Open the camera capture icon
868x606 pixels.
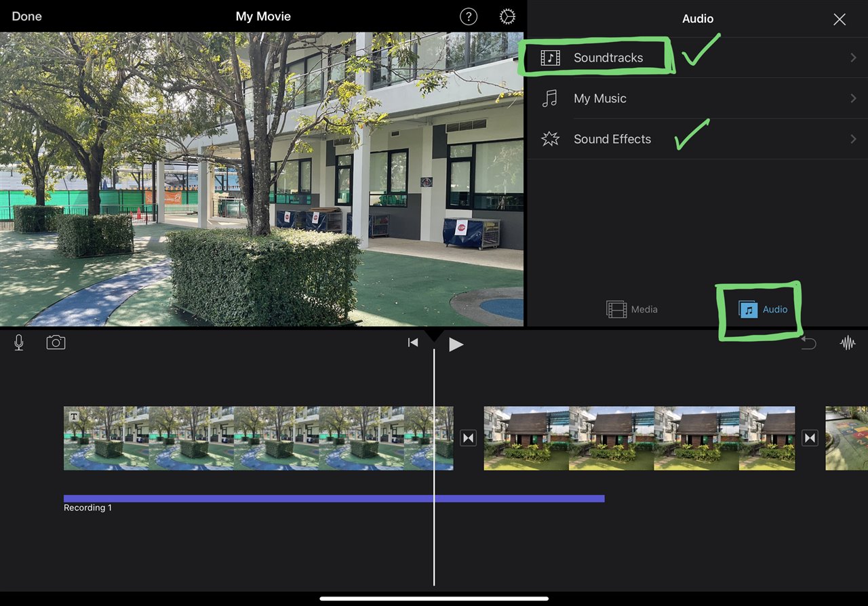pyautogui.click(x=56, y=342)
